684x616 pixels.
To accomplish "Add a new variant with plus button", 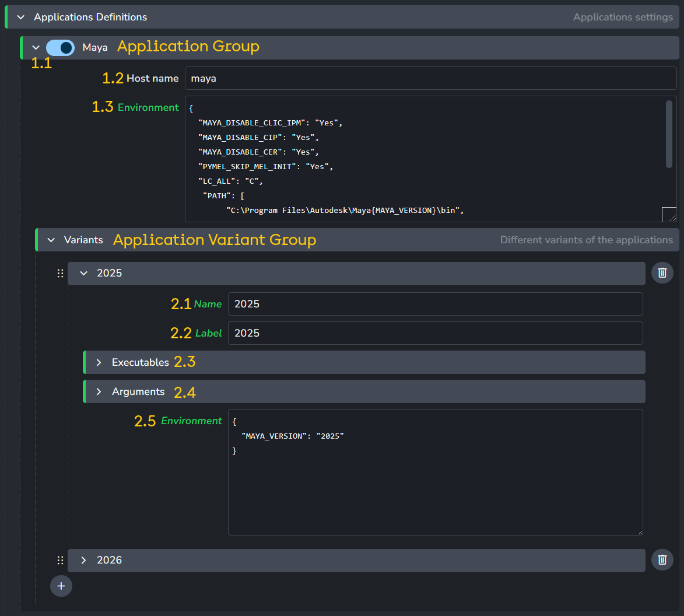I will tap(61, 586).
